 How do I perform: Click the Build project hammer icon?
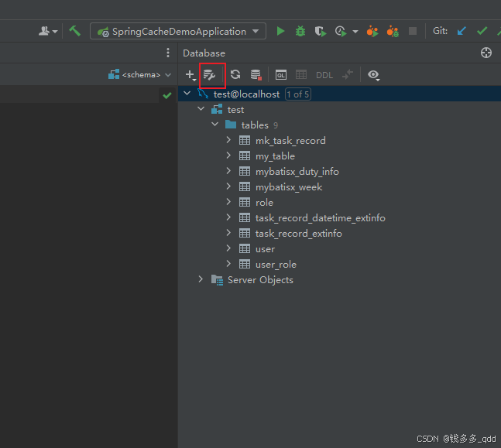coord(75,31)
